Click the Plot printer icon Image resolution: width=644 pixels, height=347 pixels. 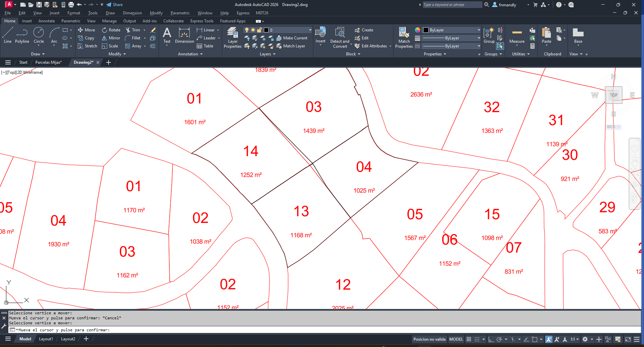click(x=71, y=5)
